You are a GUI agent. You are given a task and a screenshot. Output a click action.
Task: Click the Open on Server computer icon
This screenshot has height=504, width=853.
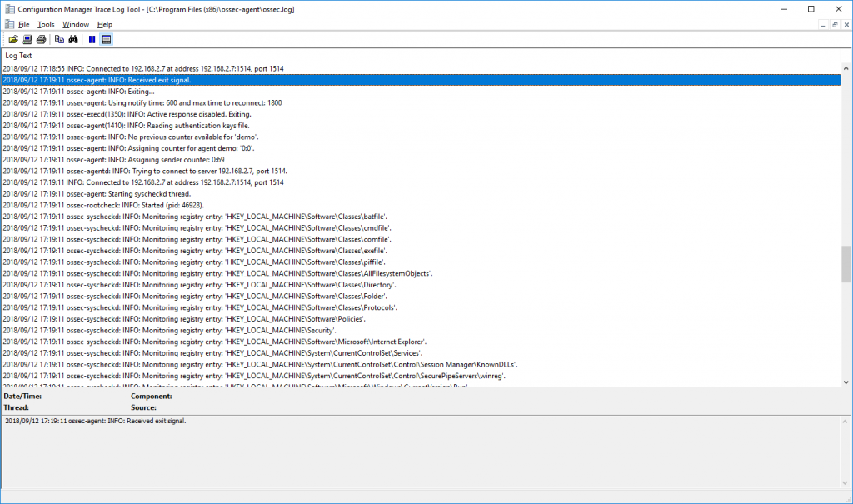[27, 39]
